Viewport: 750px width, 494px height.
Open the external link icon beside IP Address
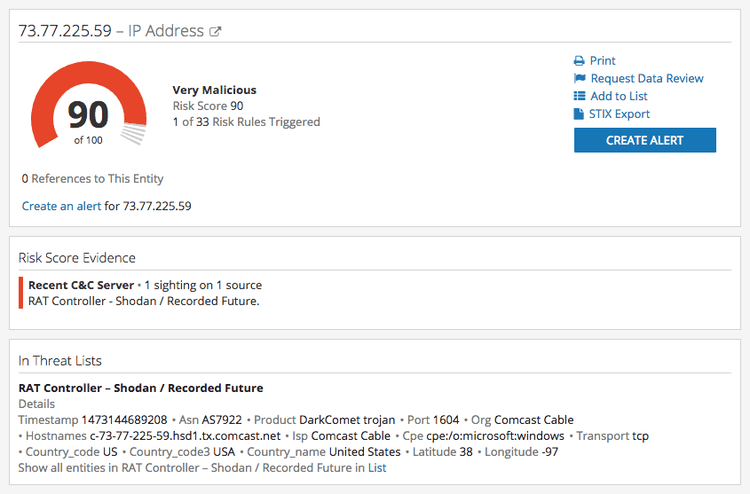tap(215, 32)
